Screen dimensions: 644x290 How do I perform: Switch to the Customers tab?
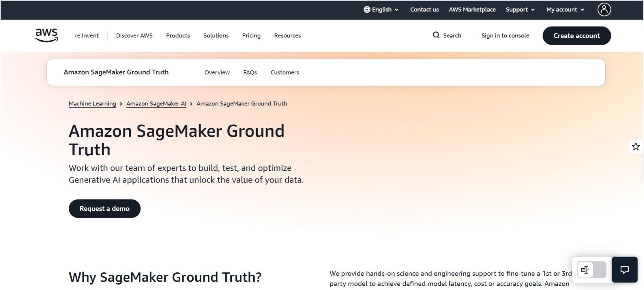click(x=285, y=72)
